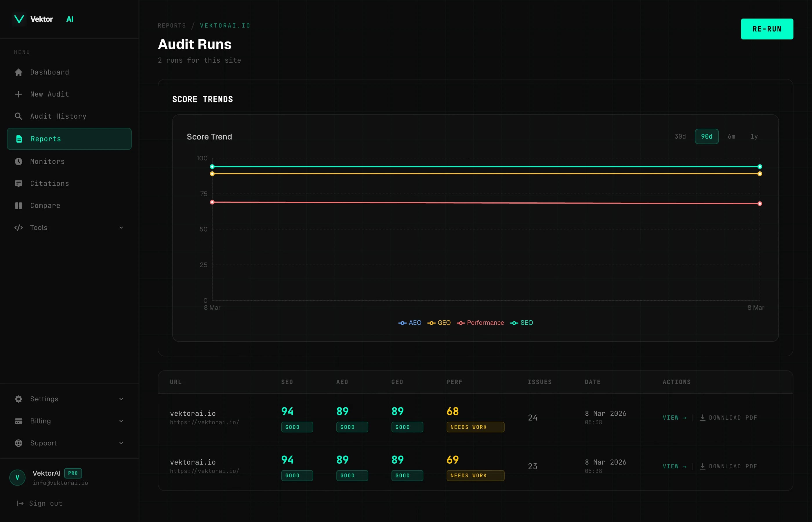812x522 pixels.
Task: Open the Billing dropdown
Action: 121,421
